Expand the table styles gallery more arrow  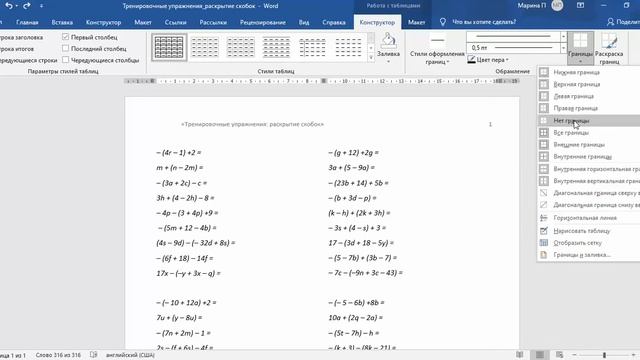click(x=371, y=58)
